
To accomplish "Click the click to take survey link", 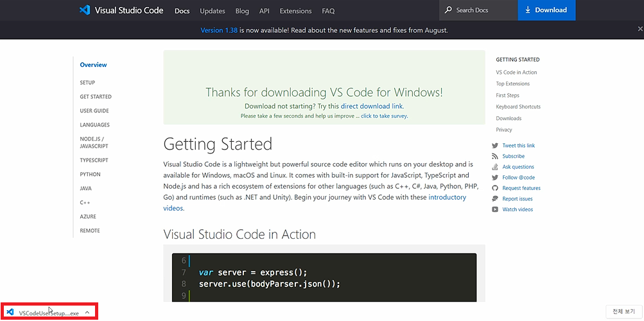I will point(384,116).
